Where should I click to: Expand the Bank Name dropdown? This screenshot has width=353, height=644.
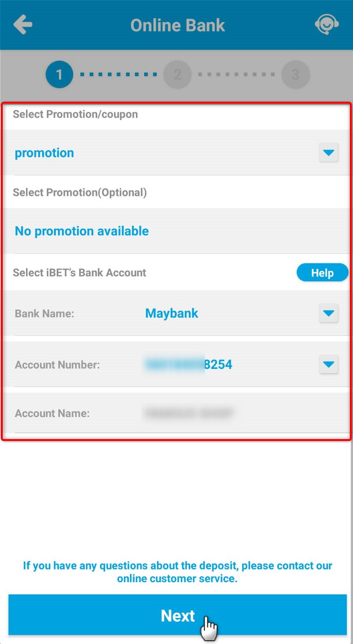pos(328,313)
